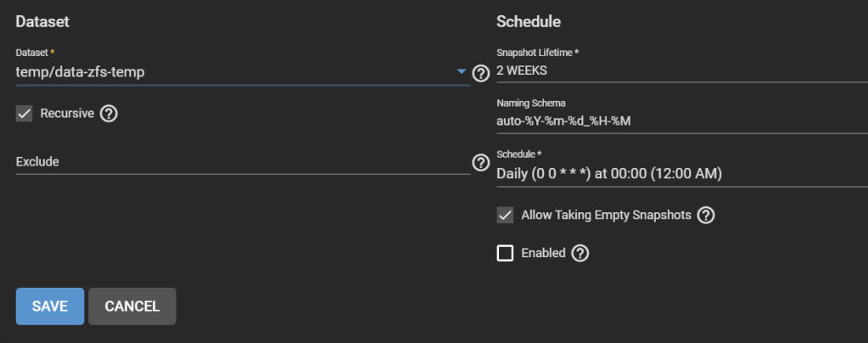Show the Recursive option help tooltip
This screenshot has width=868, height=343.
109,114
